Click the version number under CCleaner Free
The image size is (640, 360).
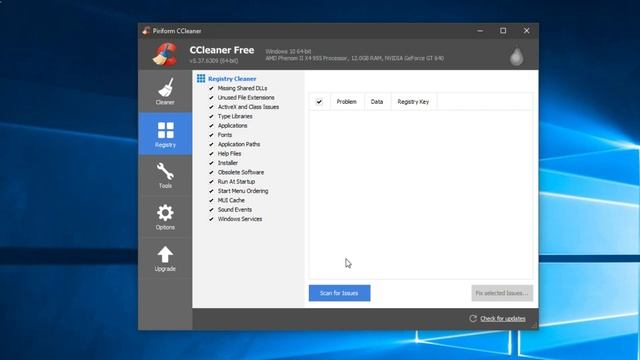tap(214, 61)
